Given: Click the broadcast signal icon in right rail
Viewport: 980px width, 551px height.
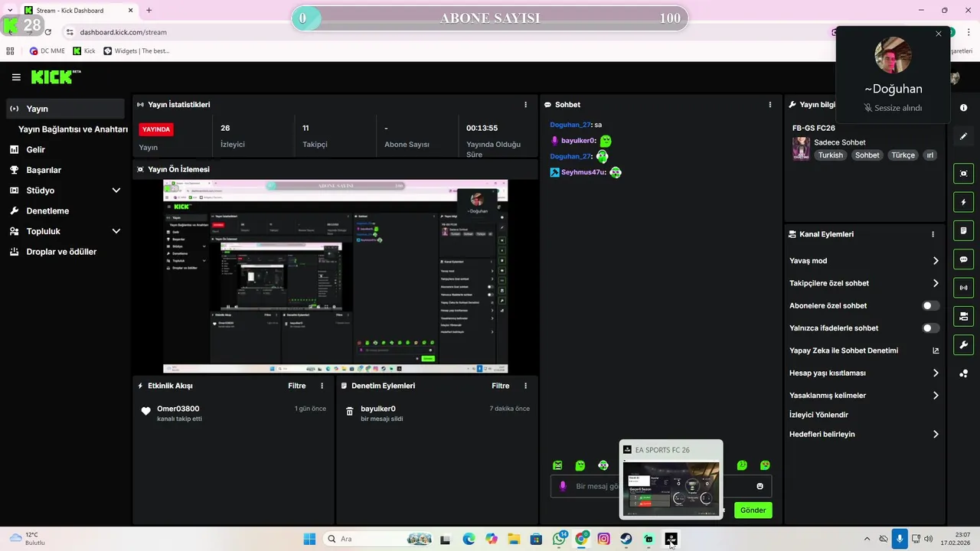Looking at the screenshot, I should [963, 288].
